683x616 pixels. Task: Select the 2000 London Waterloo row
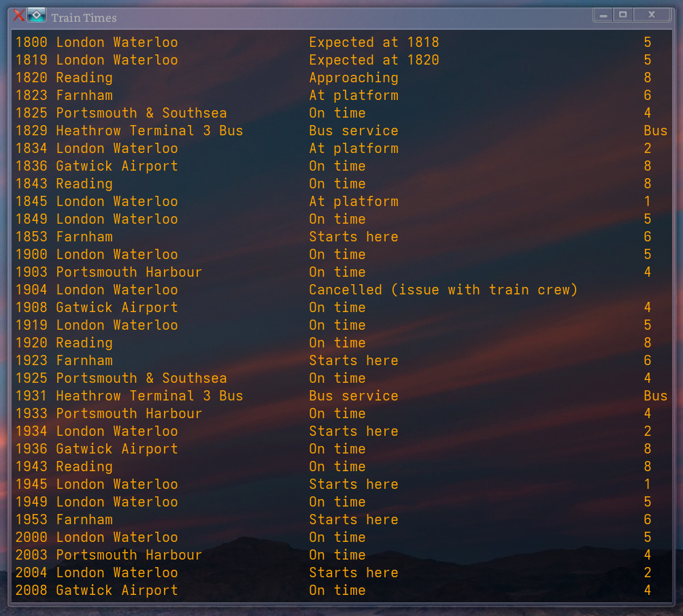[341, 537]
